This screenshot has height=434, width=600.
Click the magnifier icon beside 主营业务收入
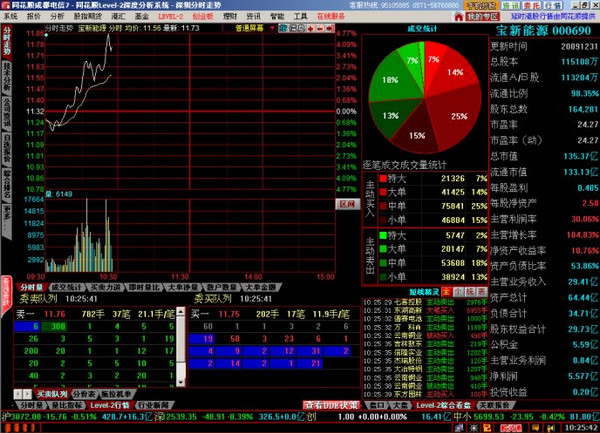594,282
